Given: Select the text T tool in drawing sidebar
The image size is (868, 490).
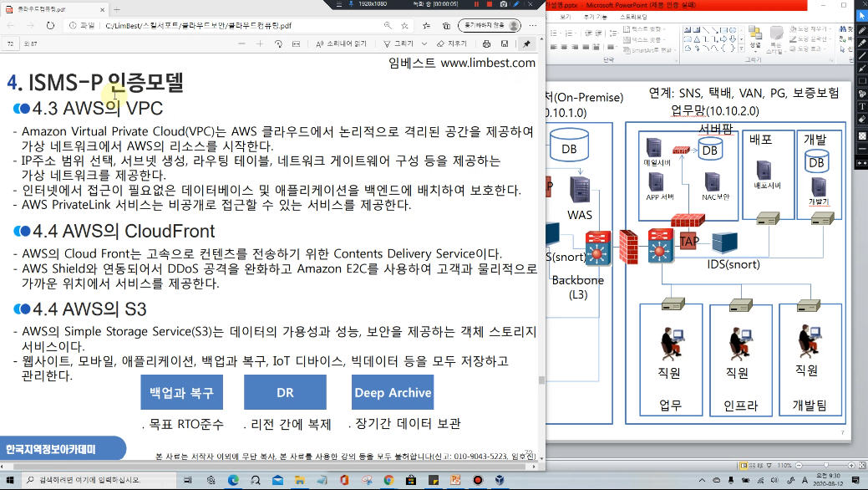Looking at the screenshot, I should [x=861, y=106].
